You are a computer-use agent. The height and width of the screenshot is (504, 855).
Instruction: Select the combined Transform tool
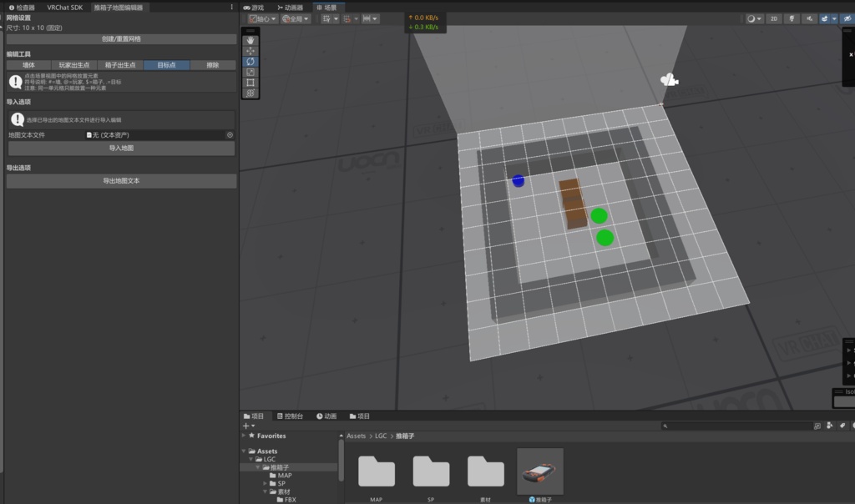click(250, 93)
